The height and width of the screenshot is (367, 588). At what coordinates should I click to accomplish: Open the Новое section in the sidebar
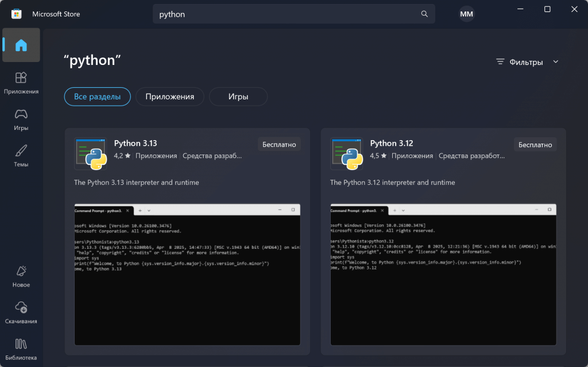(21, 276)
